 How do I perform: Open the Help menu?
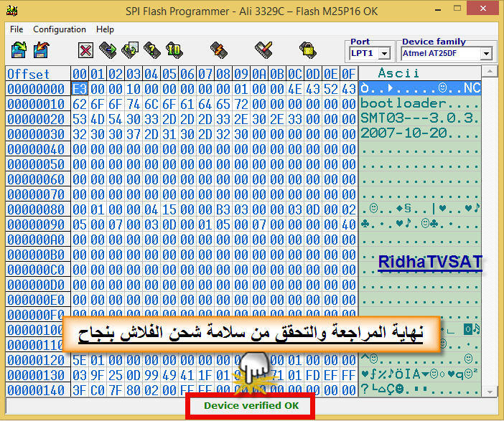(105, 29)
